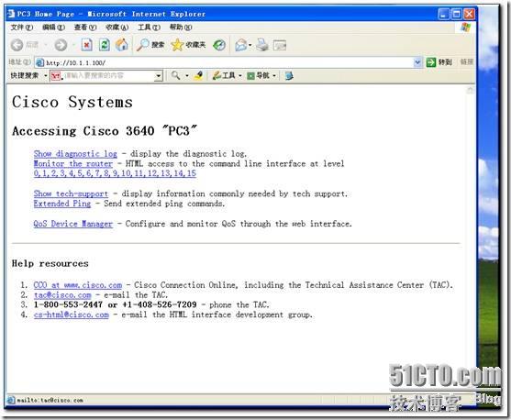This screenshot has width=511, height=420.
Task: Open the Home page via the house icon
Action: [x=122, y=45]
